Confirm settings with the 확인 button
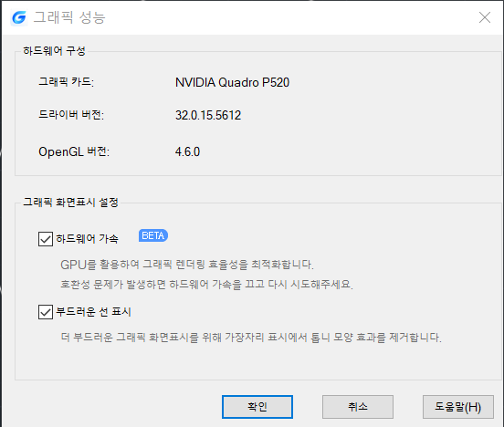The width and height of the screenshot is (504, 427). click(x=257, y=407)
